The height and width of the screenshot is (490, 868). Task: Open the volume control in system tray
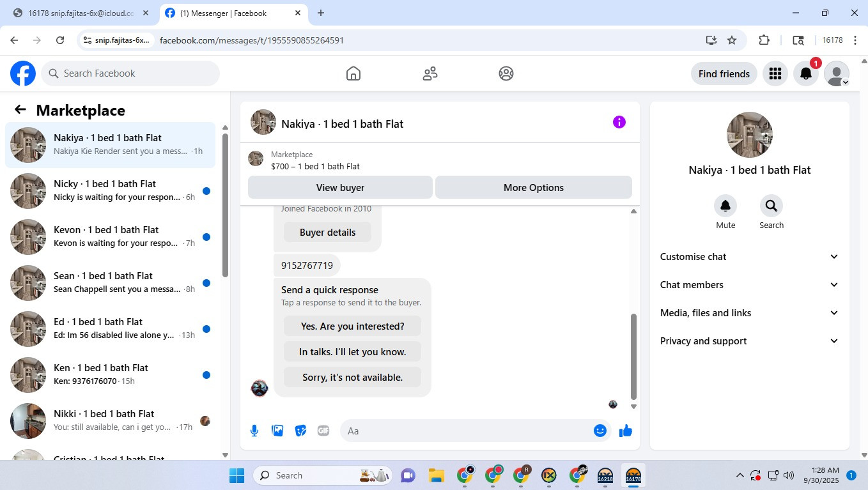click(x=789, y=475)
